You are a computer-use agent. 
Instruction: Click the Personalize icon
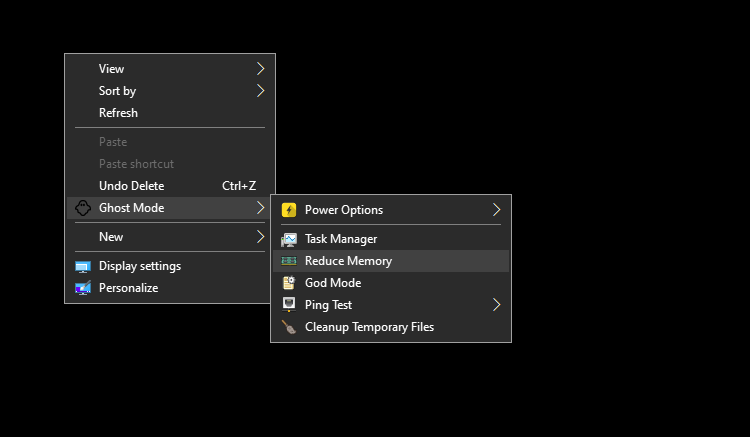83,288
